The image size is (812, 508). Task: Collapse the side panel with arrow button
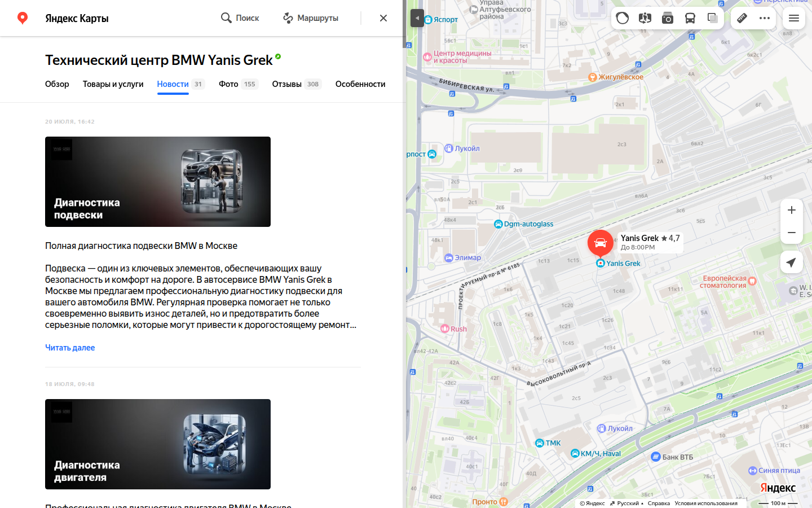point(417,18)
